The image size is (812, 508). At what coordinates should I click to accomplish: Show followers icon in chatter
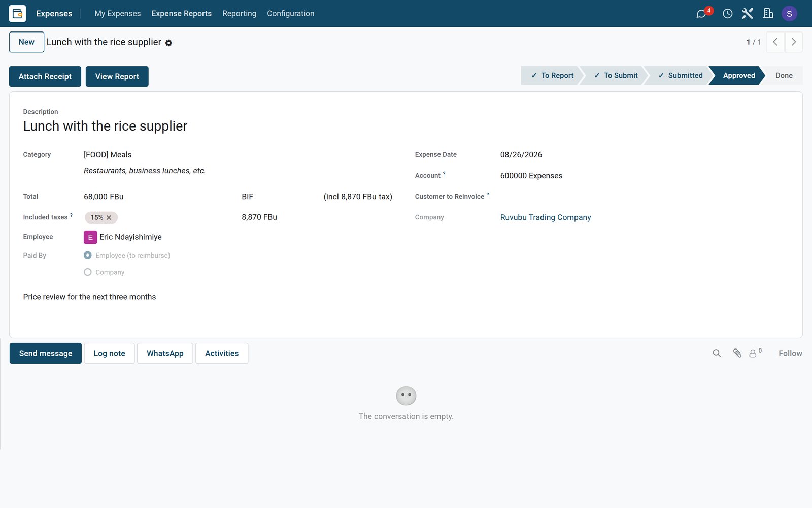(x=755, y=353)
